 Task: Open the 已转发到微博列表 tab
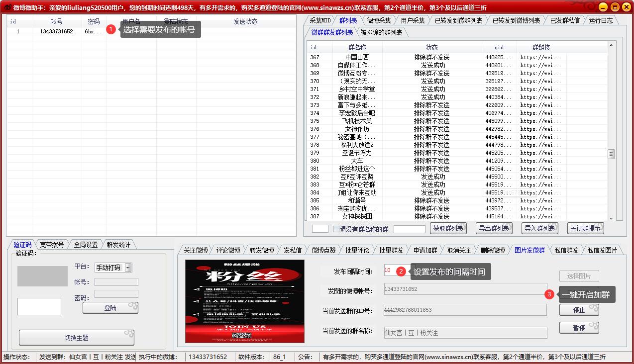click(516, 20)
